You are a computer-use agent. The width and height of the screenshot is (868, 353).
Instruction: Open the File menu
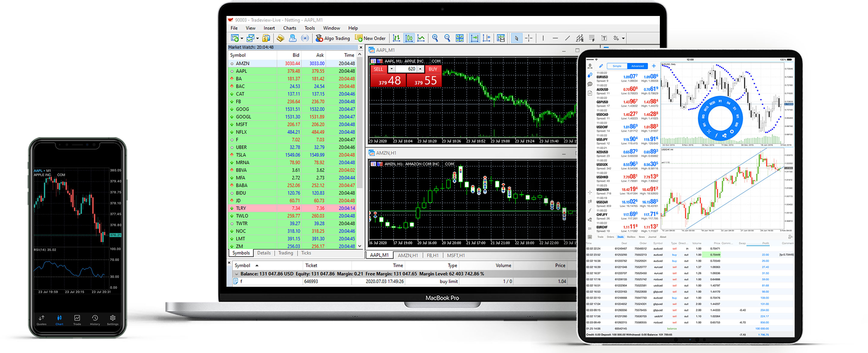[x=234, y=28]
